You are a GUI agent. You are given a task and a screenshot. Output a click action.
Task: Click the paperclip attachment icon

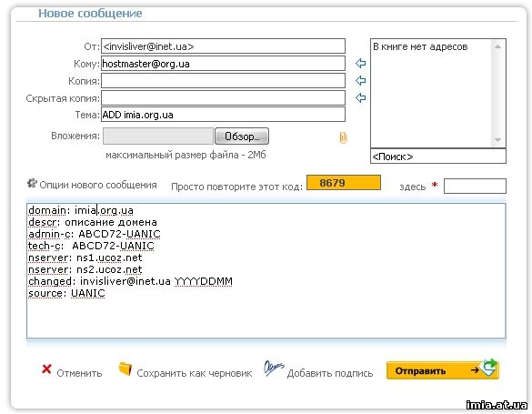coord(343,137)
